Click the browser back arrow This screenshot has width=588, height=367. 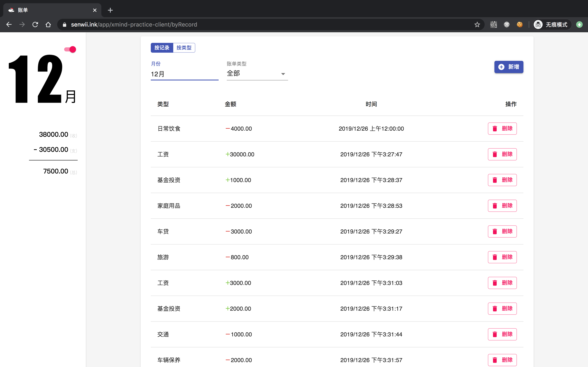click(x=9, y=24)
